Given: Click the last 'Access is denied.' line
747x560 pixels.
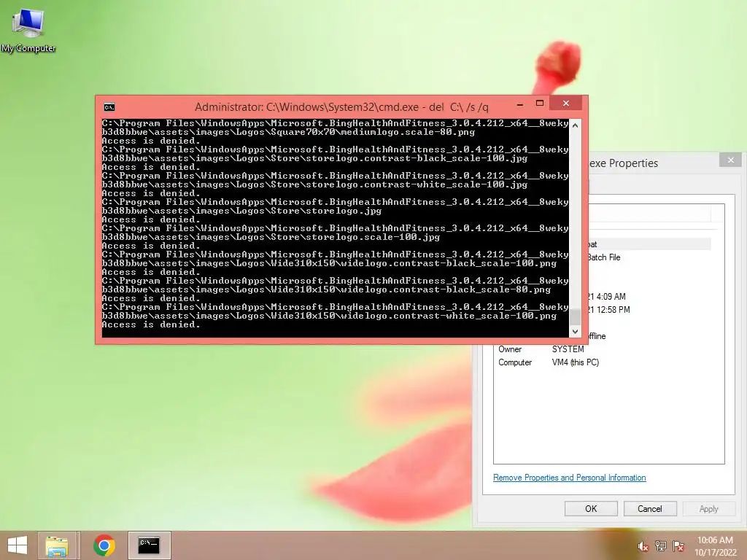Looking at the screenshot, I should [x=151, y=324].
